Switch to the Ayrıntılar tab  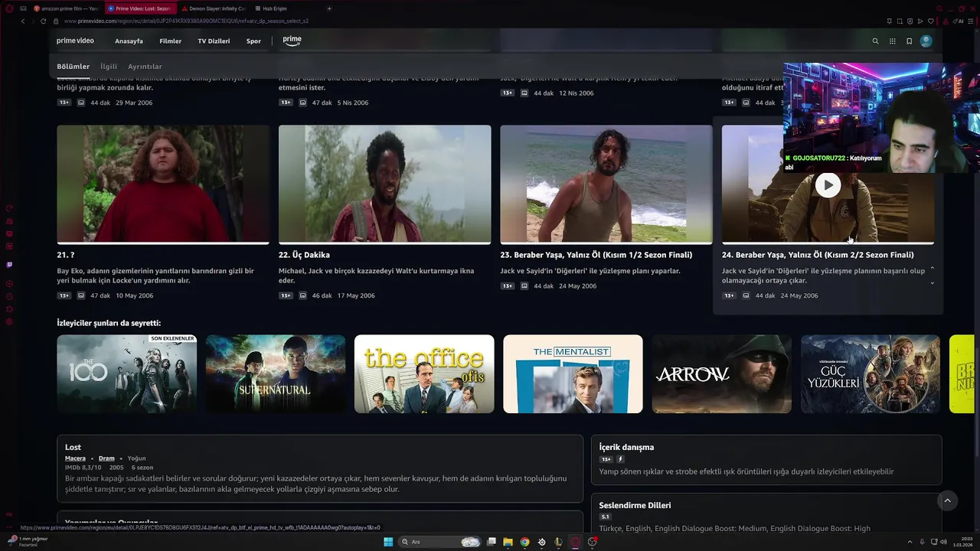pyautogui.click(x=145, y=67)
